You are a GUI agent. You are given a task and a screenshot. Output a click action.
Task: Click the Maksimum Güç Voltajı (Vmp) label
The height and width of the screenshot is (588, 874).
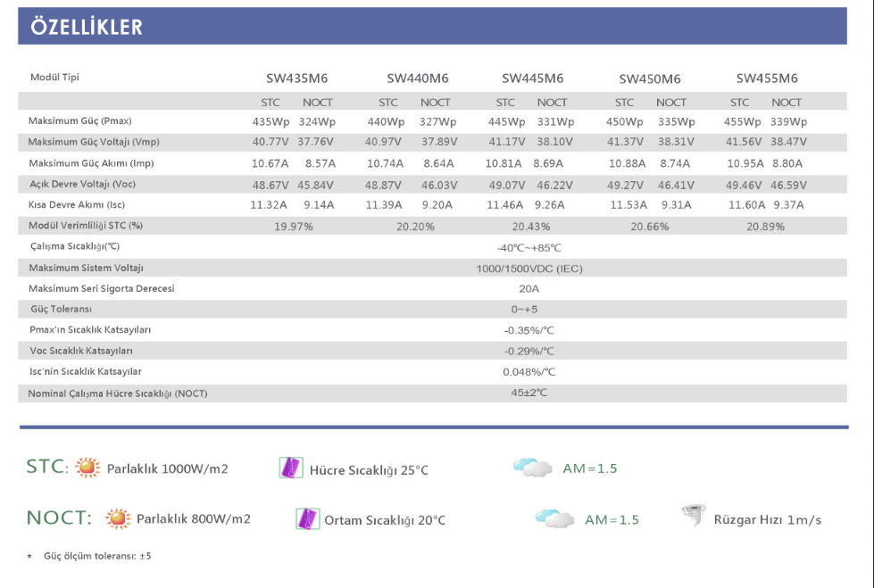[x=94, y=142]
